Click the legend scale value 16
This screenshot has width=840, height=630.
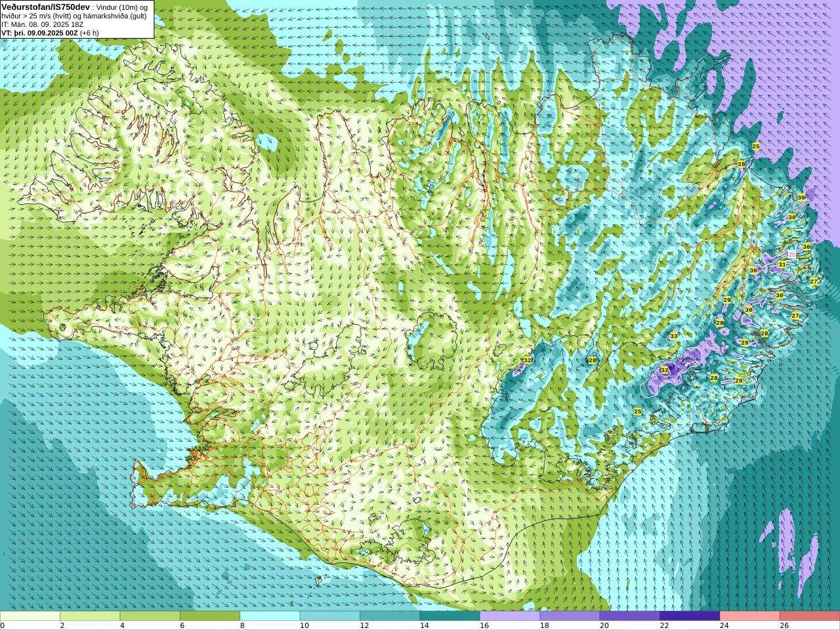[x=484, y=626]
